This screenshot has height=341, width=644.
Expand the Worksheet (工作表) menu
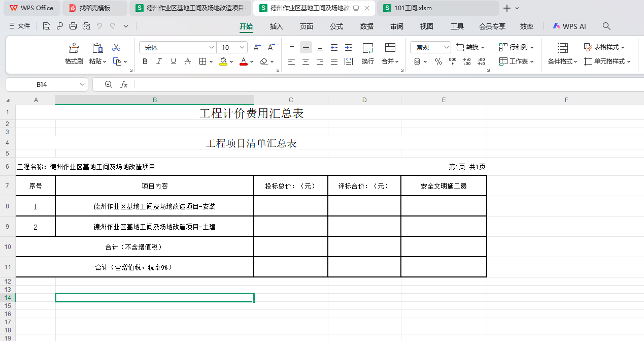(x=517, y=61)
